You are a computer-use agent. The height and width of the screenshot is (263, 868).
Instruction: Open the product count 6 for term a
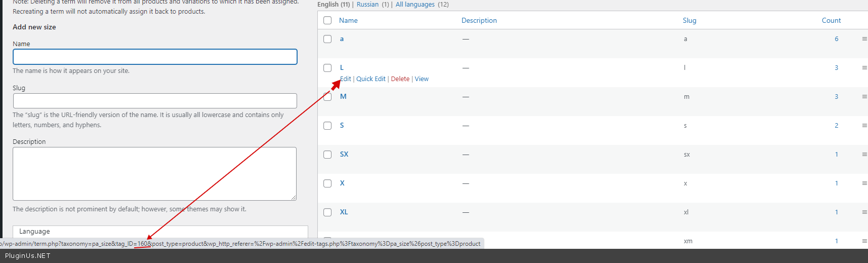point(836,39)
